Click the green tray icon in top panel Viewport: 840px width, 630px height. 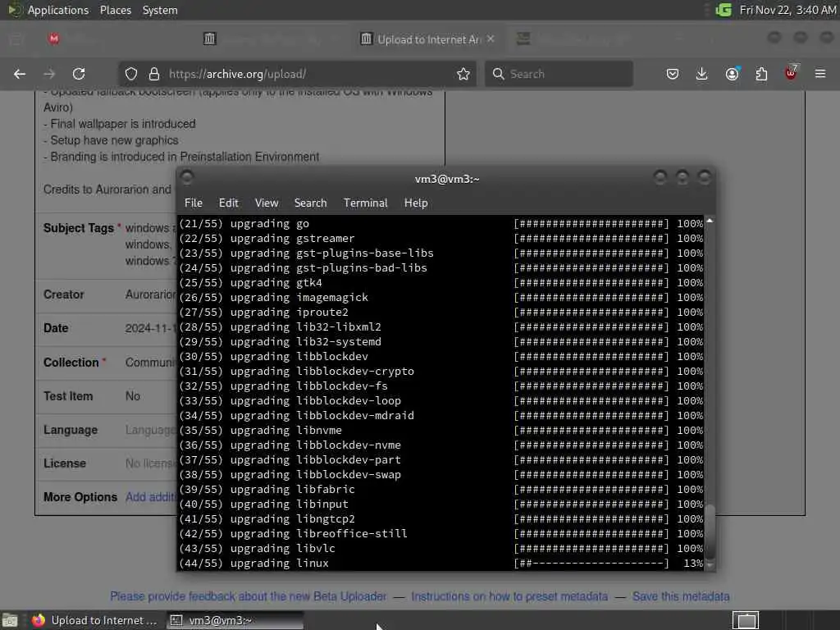click(x=724, y=10)
